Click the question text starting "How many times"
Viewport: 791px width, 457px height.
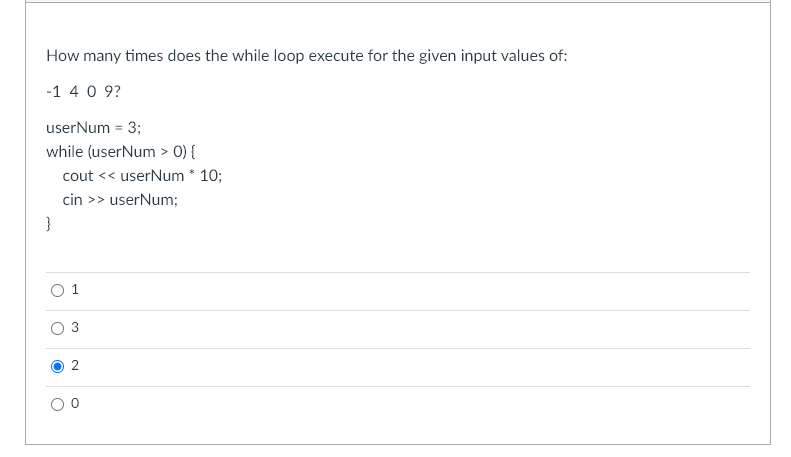tap(306, 56)
